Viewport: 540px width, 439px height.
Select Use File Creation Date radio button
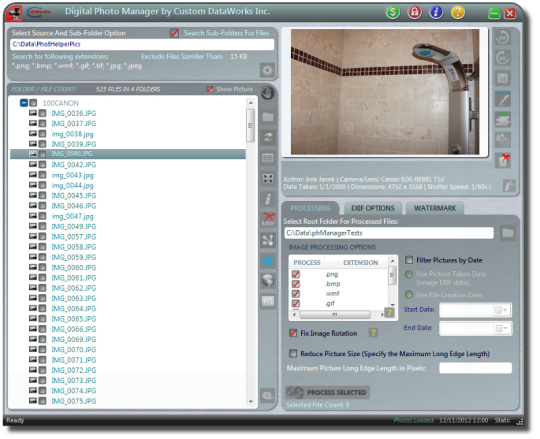click(x=409, y=295)
